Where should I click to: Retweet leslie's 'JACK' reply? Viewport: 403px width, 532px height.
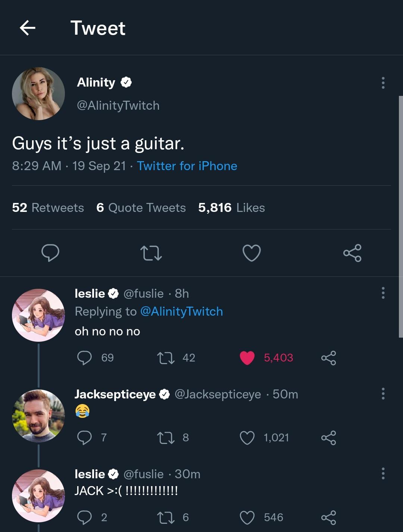[166, 517]
